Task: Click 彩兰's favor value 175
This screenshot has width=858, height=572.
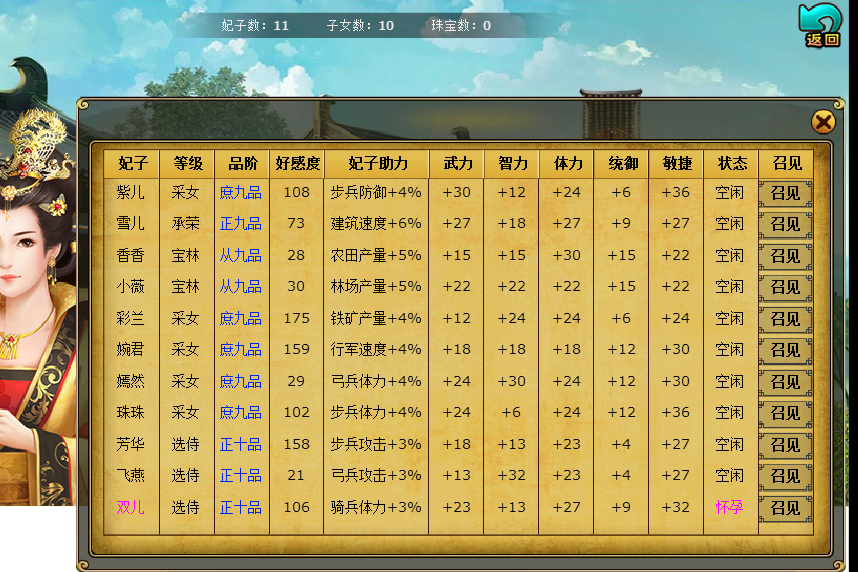Action: pos(297,319)
